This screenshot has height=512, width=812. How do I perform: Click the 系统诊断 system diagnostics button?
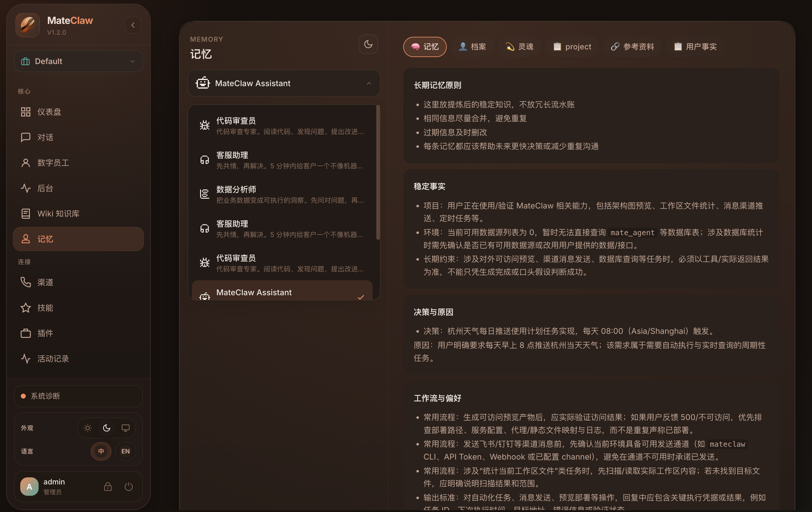click(x=78, y=396)
